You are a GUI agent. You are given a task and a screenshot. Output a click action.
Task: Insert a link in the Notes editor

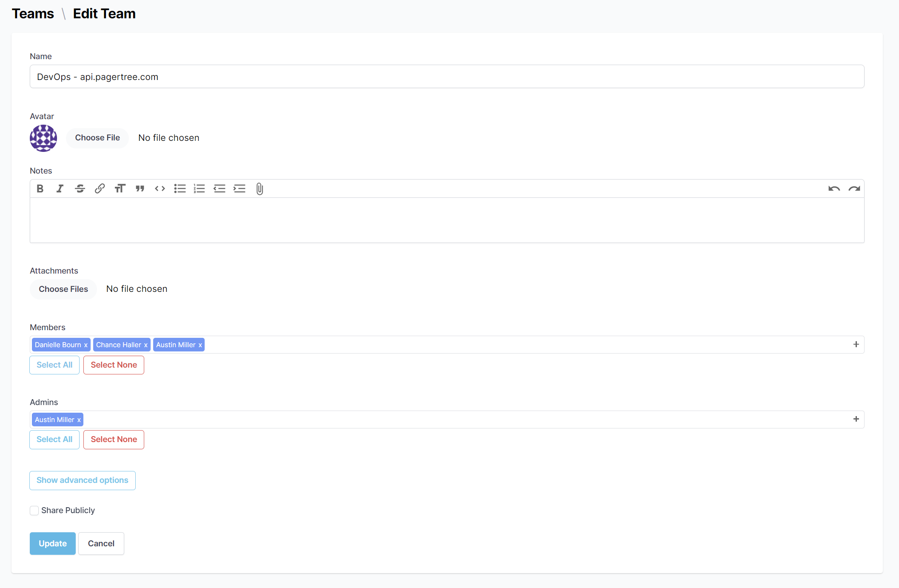100,188
